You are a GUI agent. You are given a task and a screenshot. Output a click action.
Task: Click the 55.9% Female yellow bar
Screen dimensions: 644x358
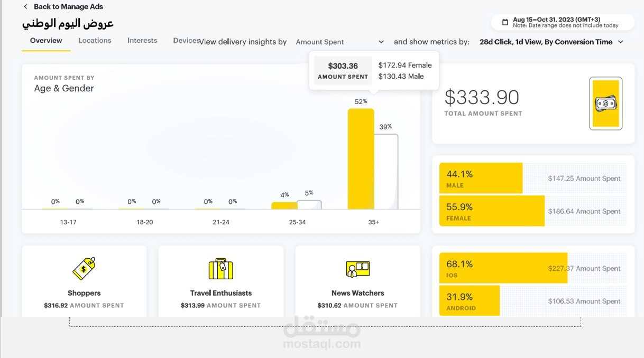pos(492,211)
